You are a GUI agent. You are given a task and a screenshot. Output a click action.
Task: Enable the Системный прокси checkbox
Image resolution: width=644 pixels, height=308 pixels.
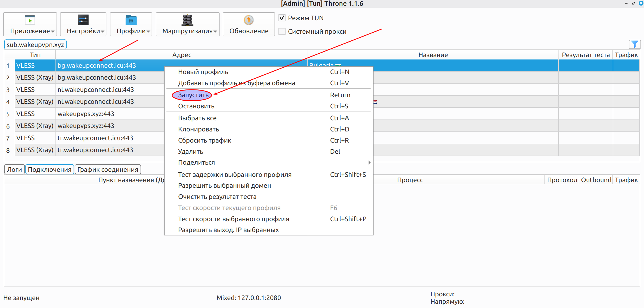click(282, 31)
